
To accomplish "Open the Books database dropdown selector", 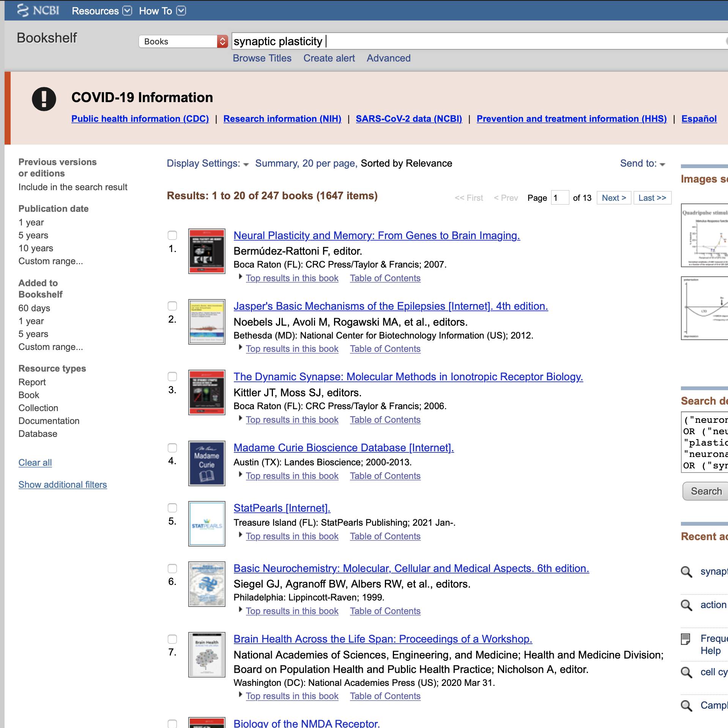I will point(183,41).
